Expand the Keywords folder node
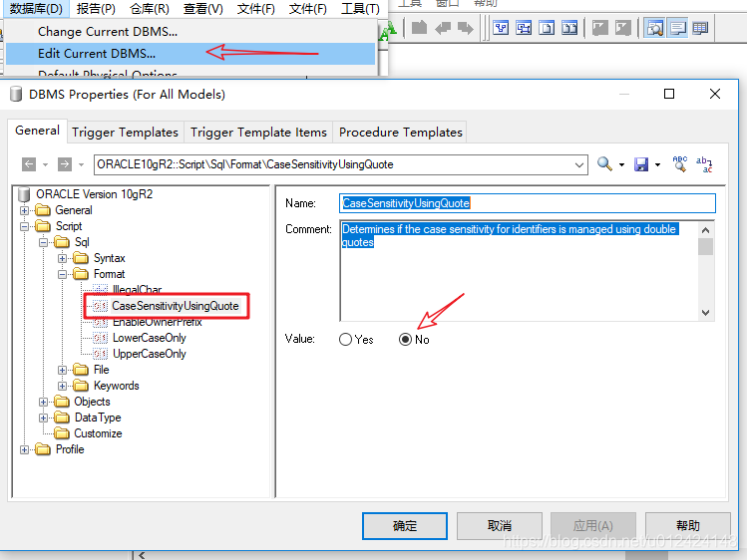 click(63, 386)
